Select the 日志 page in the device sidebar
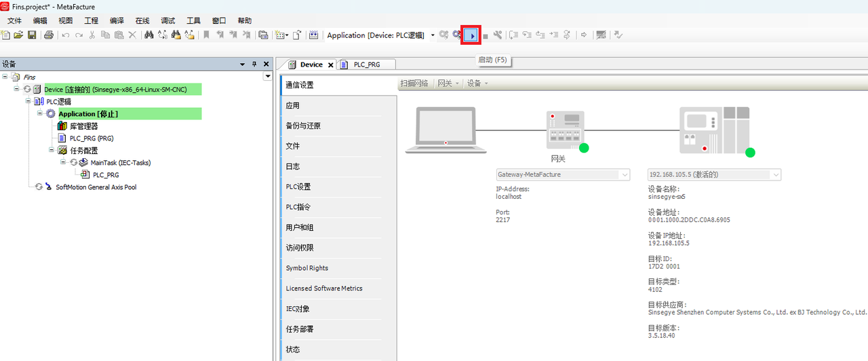Image resolution: width=868 pixels, height=361 pixels. tap(293, 166)
